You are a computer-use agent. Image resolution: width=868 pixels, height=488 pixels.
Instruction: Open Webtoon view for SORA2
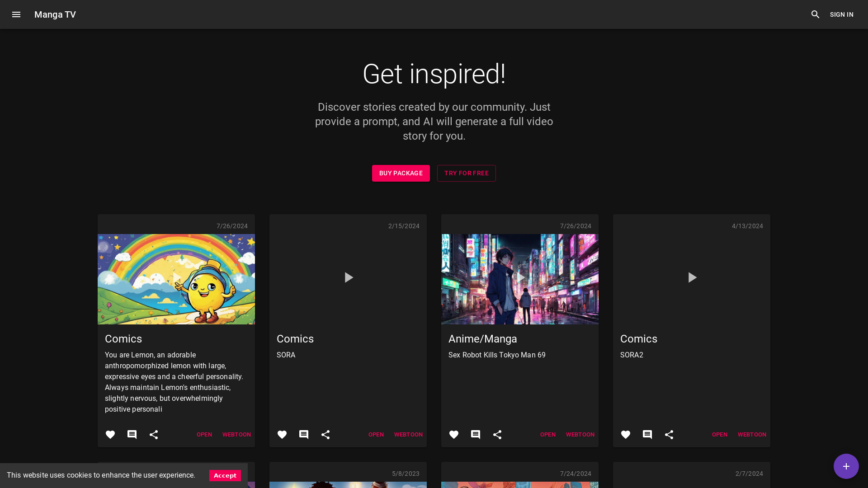pos(752,435)
